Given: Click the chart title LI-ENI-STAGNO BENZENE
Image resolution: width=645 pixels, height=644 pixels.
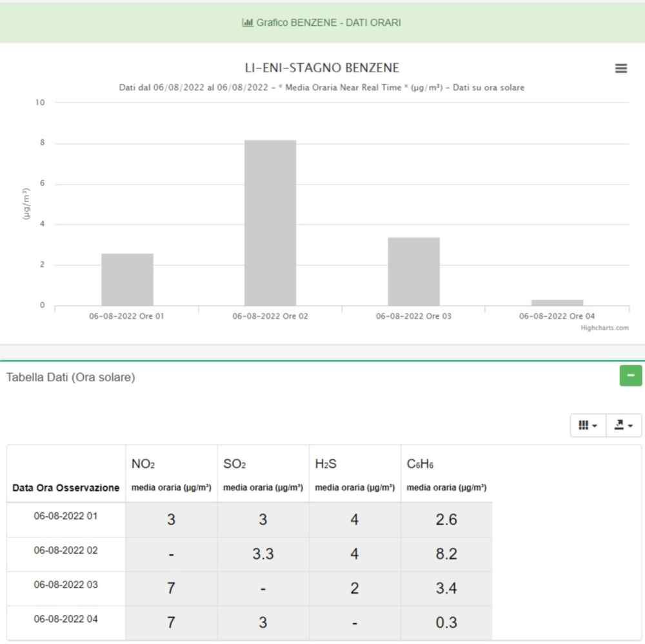Looking at the screenshot, I should [321, 68].
